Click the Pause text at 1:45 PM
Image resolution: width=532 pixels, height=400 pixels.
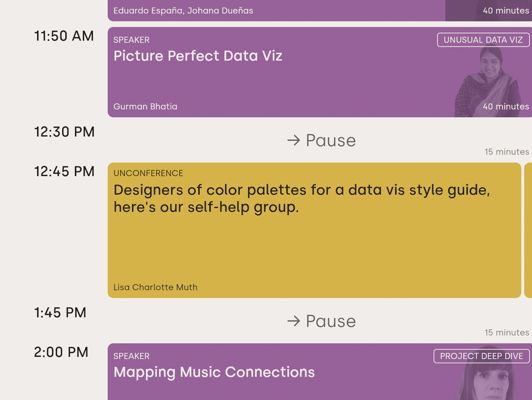tap(331, 322)
